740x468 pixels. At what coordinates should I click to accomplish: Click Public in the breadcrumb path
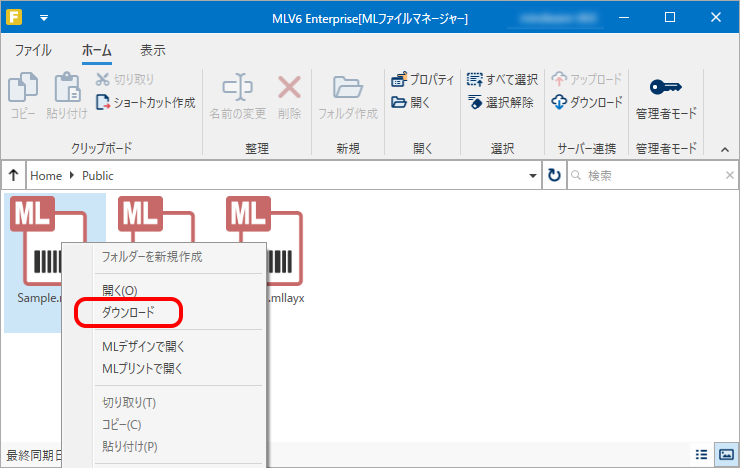tap(98, 176)
